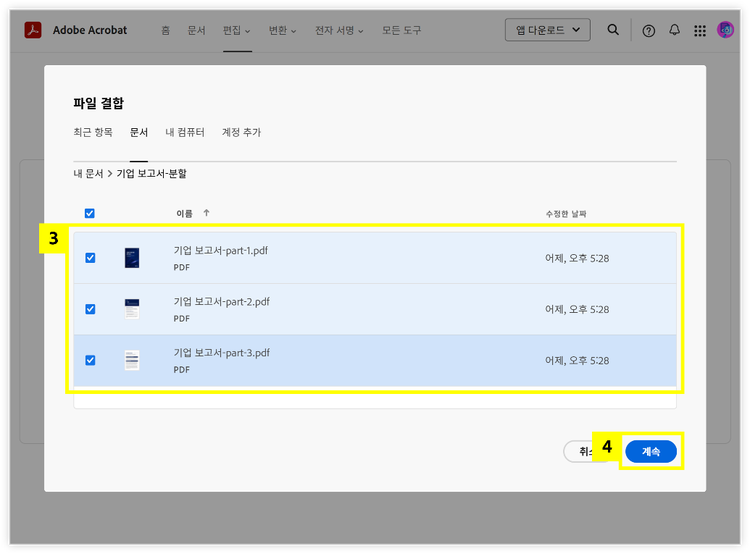Open the search magnifier icon
The image size is (750, 554).
coord(613,30)
